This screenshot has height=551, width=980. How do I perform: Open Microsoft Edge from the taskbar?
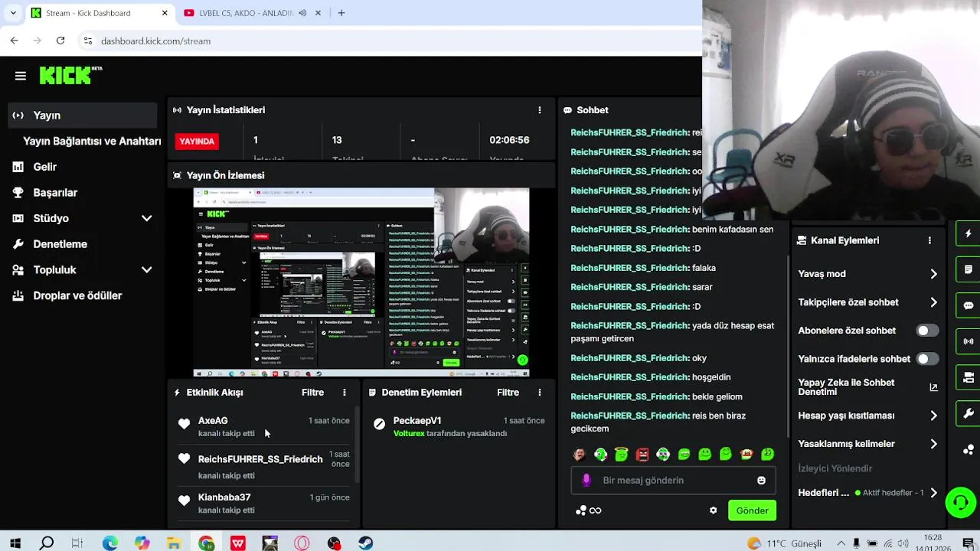coord(110,543)
